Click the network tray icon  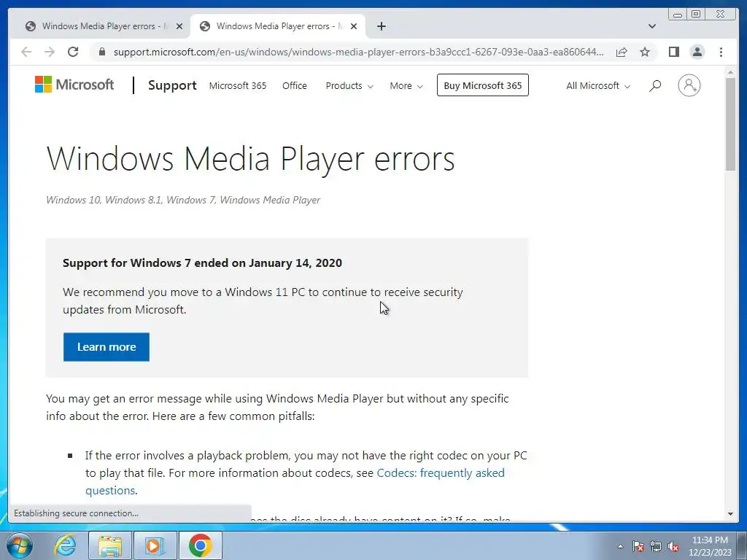pyautogui.click(x=656, y=546)
